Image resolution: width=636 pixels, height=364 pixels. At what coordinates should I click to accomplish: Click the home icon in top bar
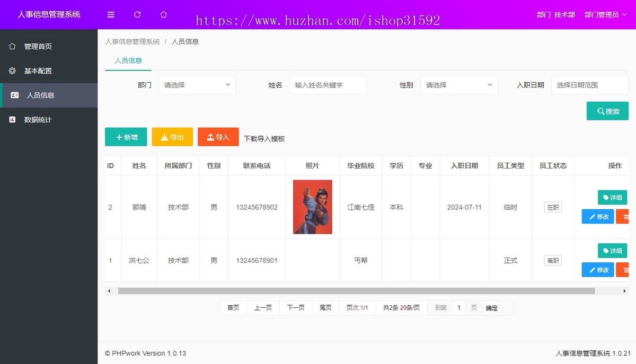[x=164, y=15]
